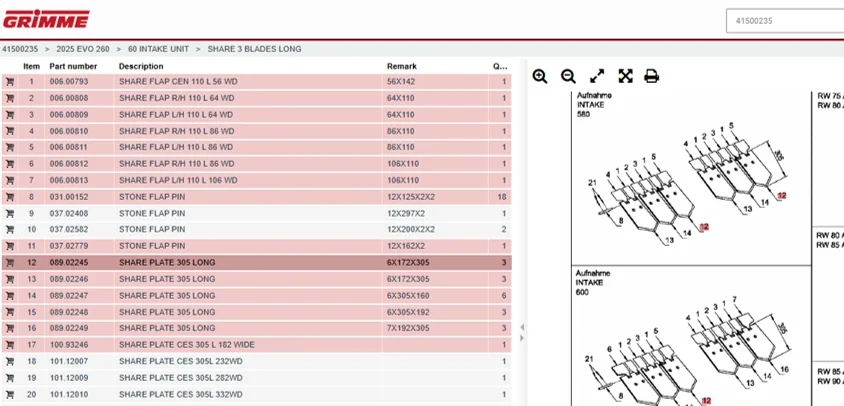Viewport: 844px width, 406px height.
Task: Add part 089.02249 to shopping cart
Action: point(10,328)
